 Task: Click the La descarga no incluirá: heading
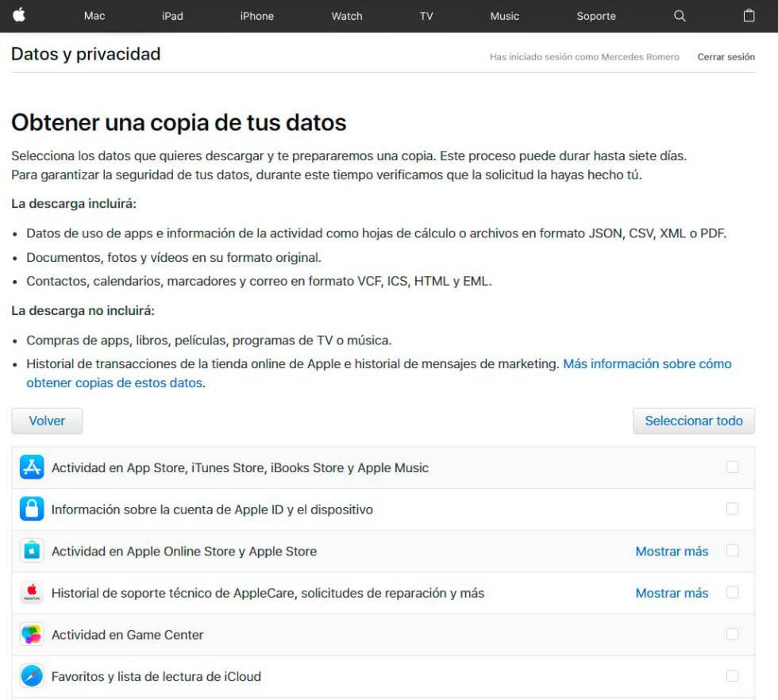point(83,310)
